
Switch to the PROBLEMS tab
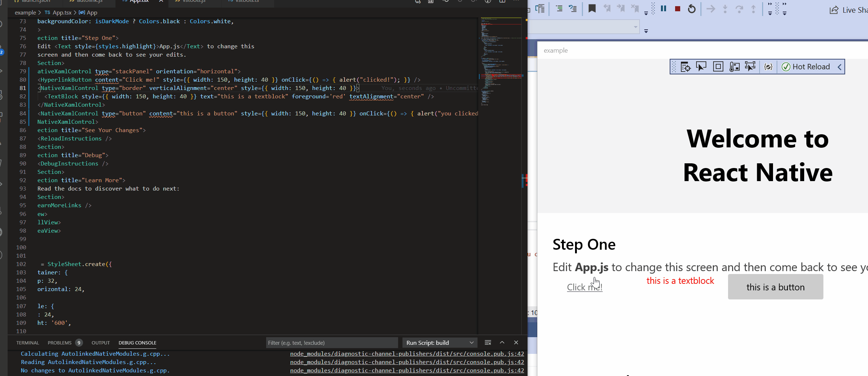(x=59, y=342)
